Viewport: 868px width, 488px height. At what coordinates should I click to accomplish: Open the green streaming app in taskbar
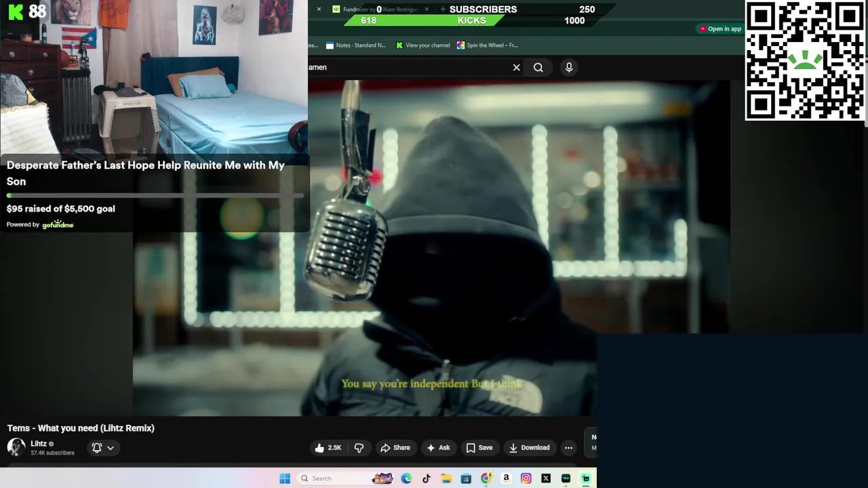click(x=586, y=479)
